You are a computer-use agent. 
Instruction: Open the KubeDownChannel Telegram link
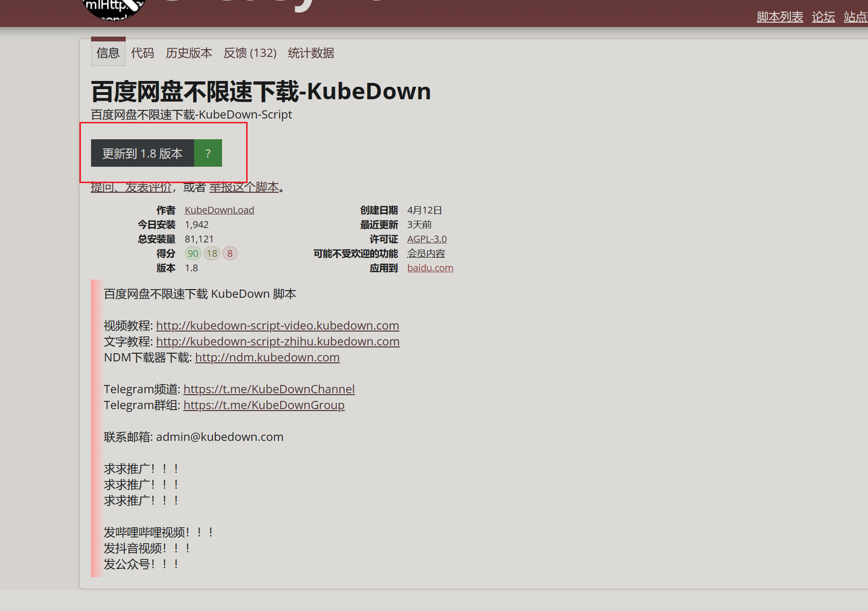pyautogui.click(x=269, y=389)
